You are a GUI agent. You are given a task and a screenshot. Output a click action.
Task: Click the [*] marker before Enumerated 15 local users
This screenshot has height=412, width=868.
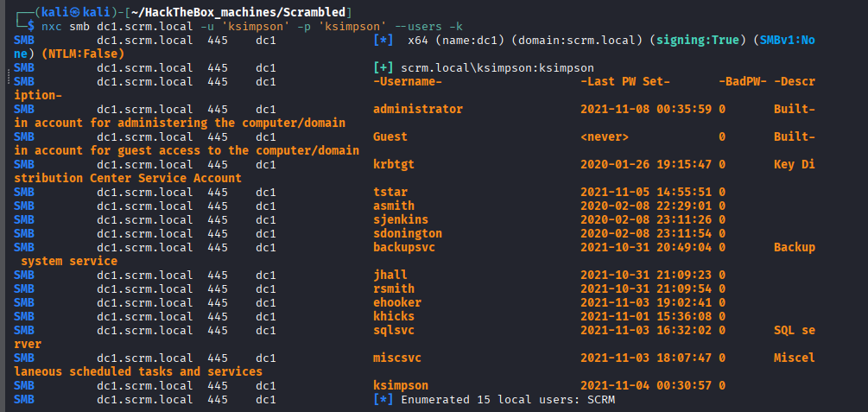click(x=383, y=399)
